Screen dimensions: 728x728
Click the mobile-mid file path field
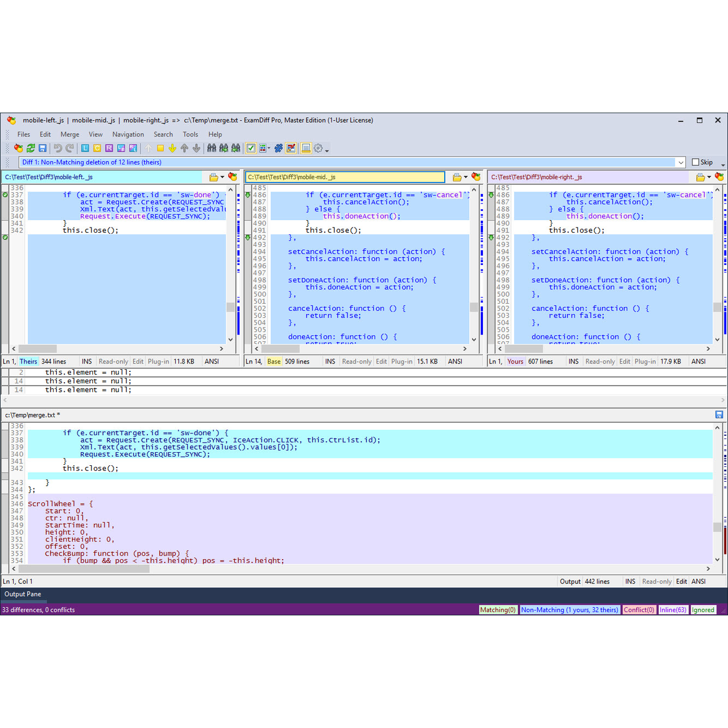click(345, 177)
